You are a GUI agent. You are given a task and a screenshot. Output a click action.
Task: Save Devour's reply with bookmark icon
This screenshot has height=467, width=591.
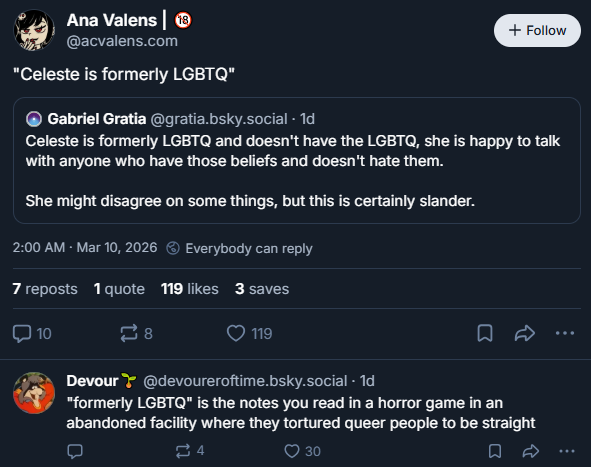coord(495,451)
